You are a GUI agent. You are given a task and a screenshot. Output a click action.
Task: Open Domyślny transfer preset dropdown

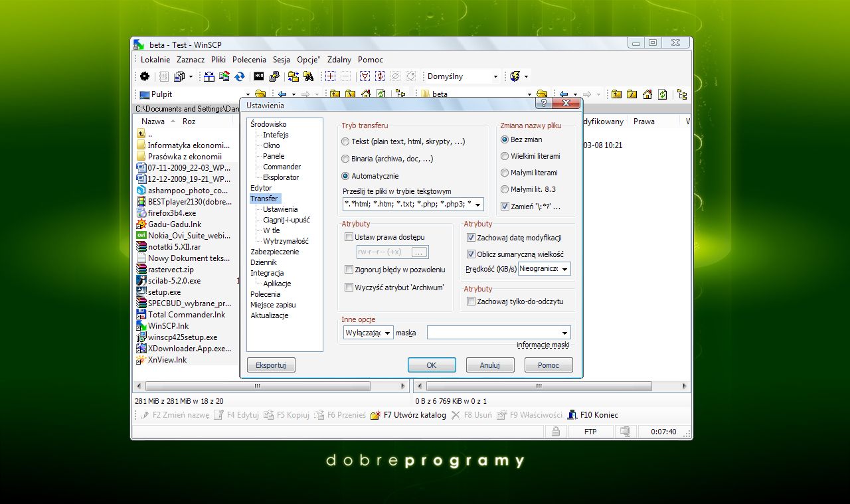coord(495,76)
